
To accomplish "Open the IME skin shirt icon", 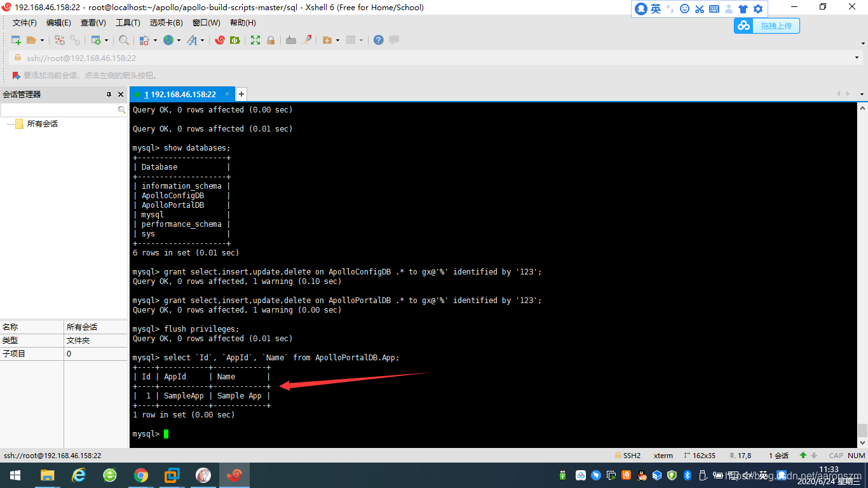I will (x=743, y=9).
